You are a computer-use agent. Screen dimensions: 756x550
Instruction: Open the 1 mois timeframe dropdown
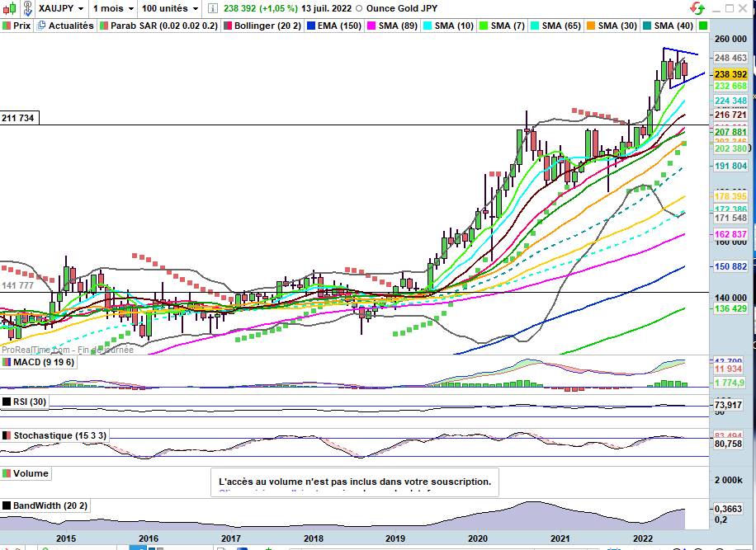tap(113, 8)
